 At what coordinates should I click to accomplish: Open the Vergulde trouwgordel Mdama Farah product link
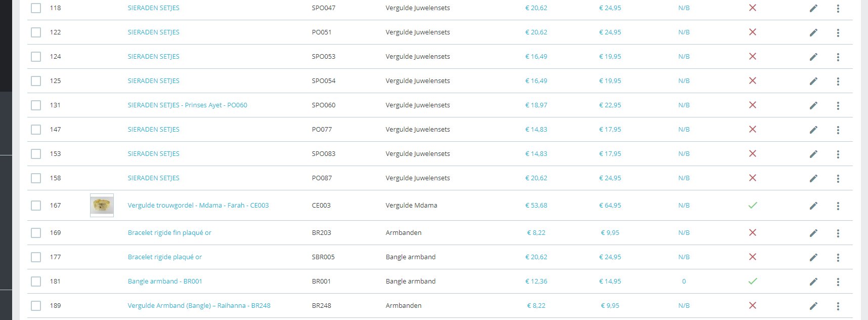pos(198,206)
